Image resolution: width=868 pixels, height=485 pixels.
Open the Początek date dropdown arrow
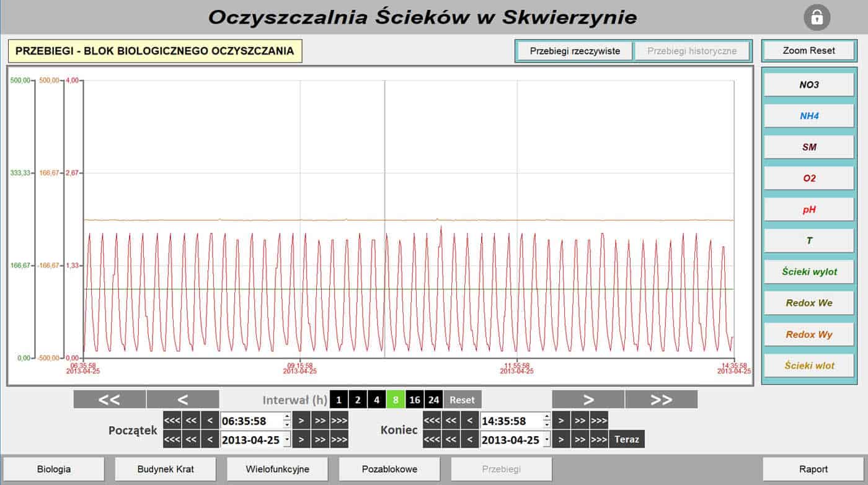(286, 440)
